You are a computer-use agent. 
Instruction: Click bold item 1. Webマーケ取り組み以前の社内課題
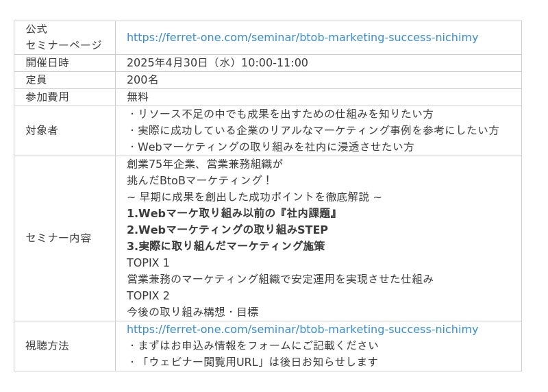(232, 213)
